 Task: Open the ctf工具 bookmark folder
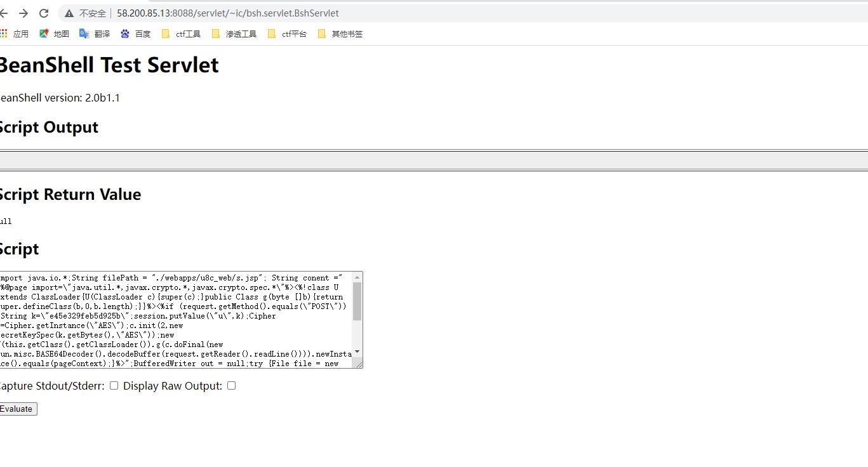(182, 34)
